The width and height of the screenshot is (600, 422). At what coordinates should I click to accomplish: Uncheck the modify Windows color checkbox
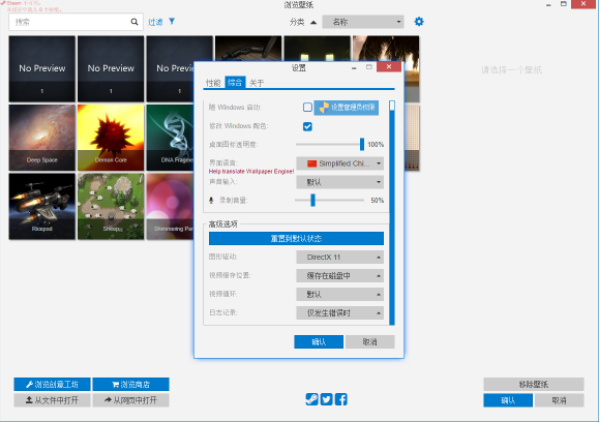click(x=308, y=126)
